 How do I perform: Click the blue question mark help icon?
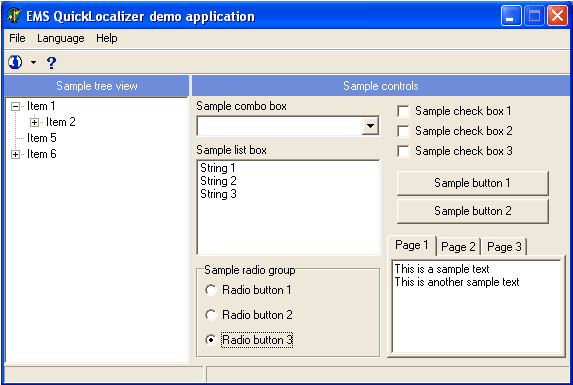coord(52,63)
